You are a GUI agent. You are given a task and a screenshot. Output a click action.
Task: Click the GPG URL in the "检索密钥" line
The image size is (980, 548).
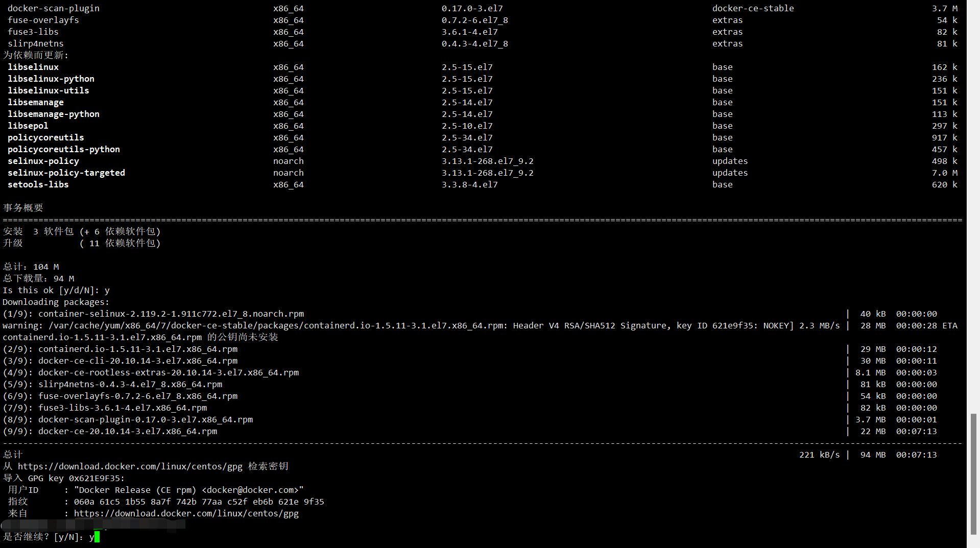click(x=130, y=466)
